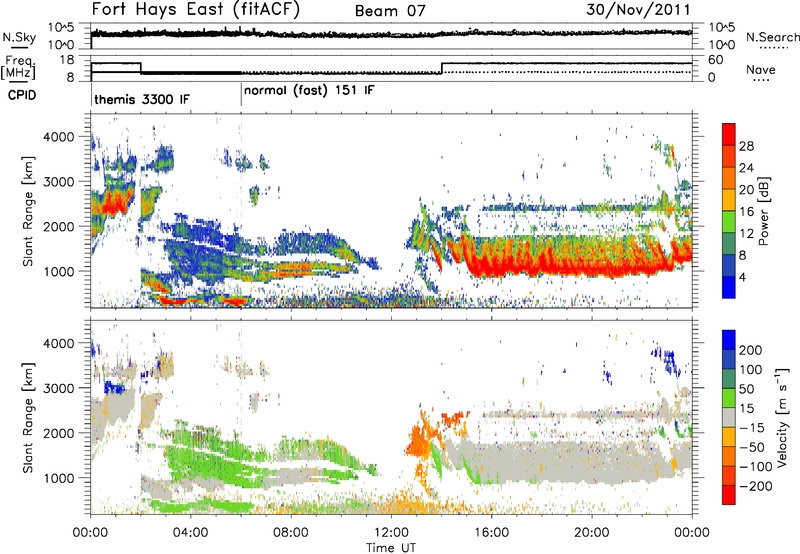Select the red bottom segment of Velocity color bar

pyautogui.click(x=729, y=495)
